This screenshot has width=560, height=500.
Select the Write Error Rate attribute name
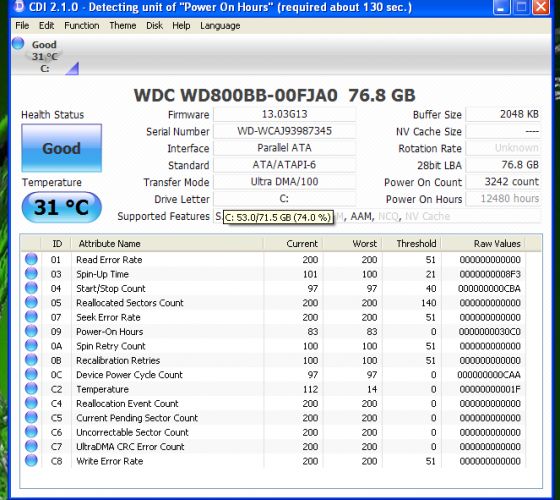(110, 461)
